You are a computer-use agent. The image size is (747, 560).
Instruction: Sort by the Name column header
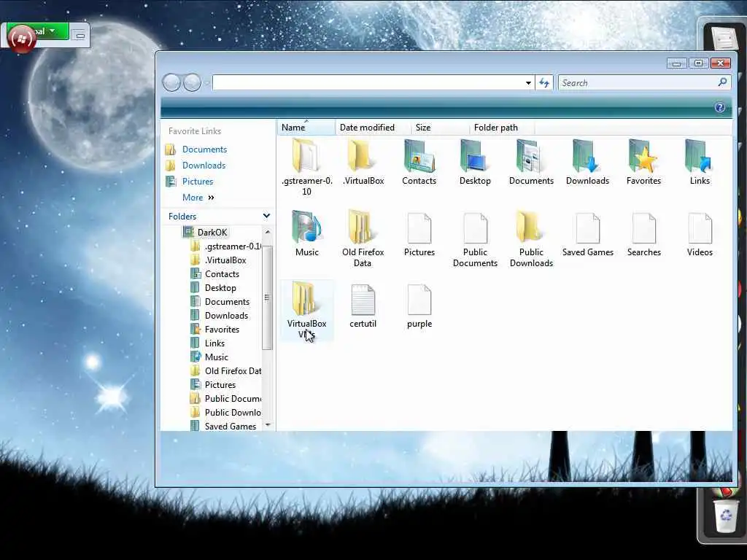(306, 128)
